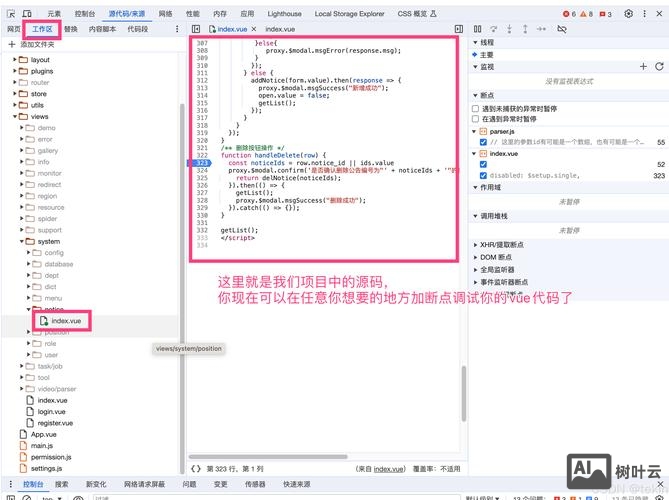Image resolution: width=669 pixels, height=500 pixels.
Task: Open the 替换 sidebar tab
Action: click(70, 30)
